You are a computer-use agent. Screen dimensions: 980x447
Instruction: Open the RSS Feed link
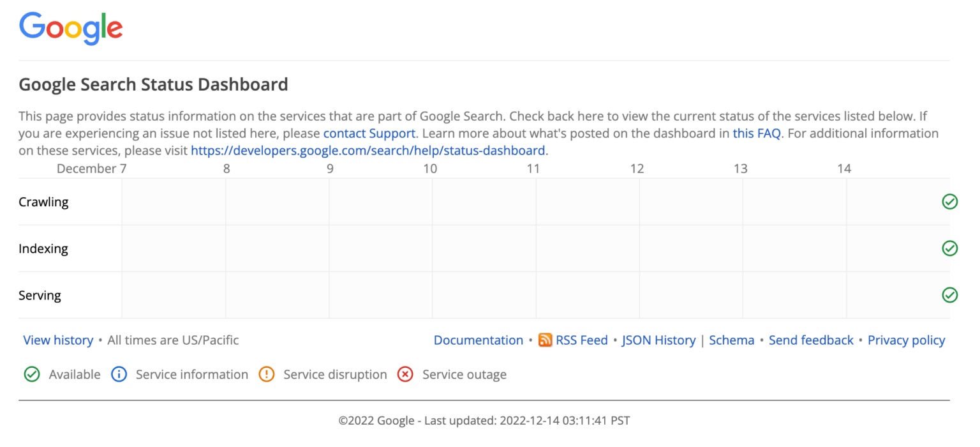[x=581, y=340]
